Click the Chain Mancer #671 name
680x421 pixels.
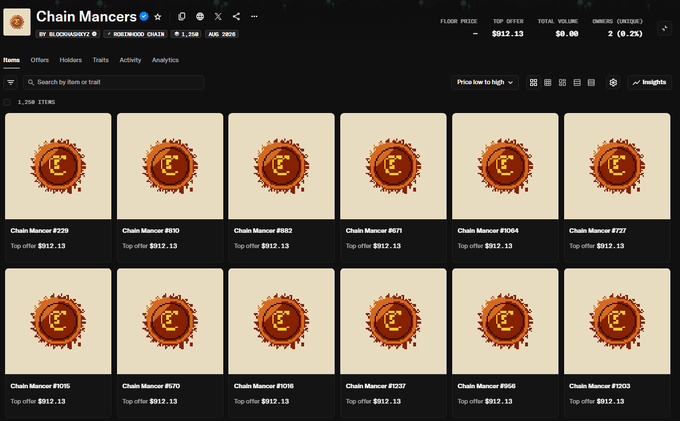click(374, 231)
